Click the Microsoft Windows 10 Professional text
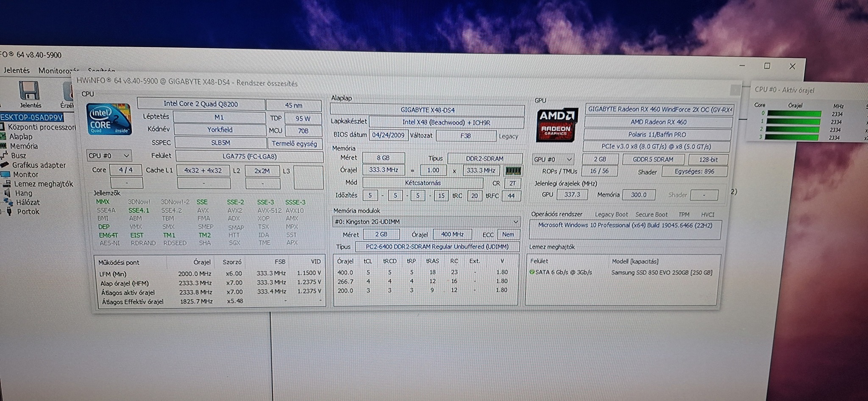Viewport: 868px width, 401px height. pos(625,225)
